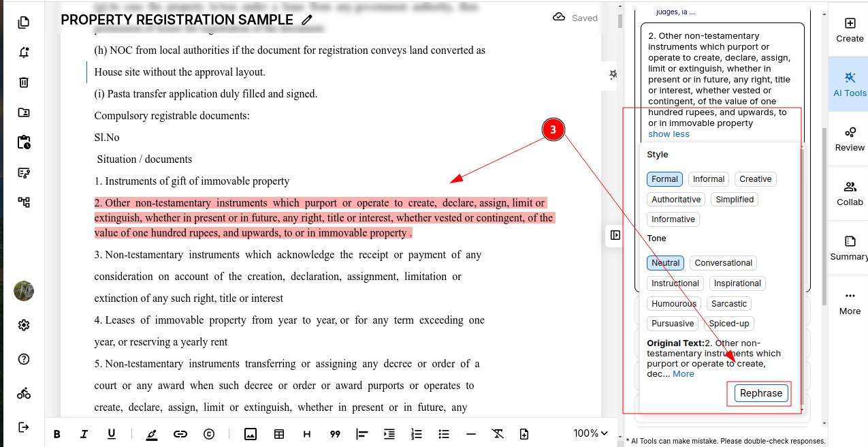This screenshot has width=868, height=447.
Task: Click the blockquote icon
Action: click(335, 434)
